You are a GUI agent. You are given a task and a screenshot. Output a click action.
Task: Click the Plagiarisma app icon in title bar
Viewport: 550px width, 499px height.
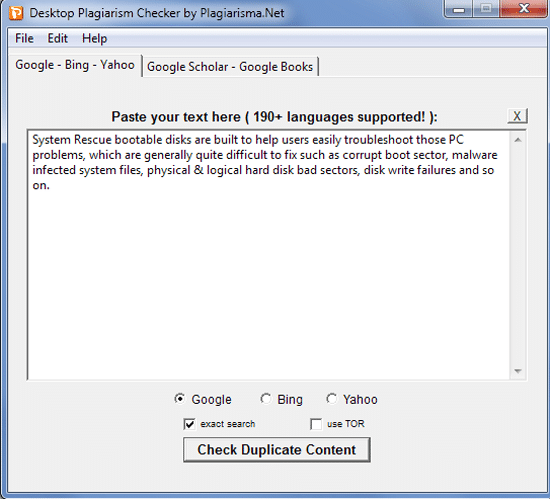pos(15,13)
